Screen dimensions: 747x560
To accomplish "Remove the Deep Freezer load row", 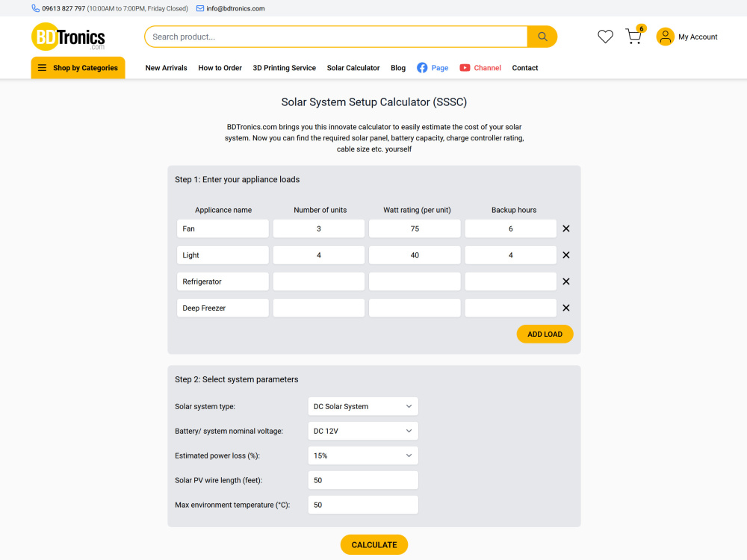I will pyautogui.click(x=566, y=308).
